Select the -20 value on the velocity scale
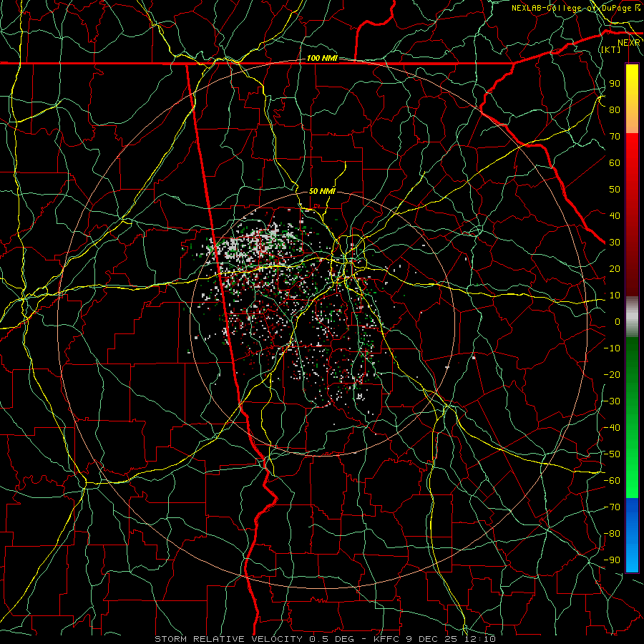Image resolution: width=644 pixels, height=644 pixels. [612, 374]
